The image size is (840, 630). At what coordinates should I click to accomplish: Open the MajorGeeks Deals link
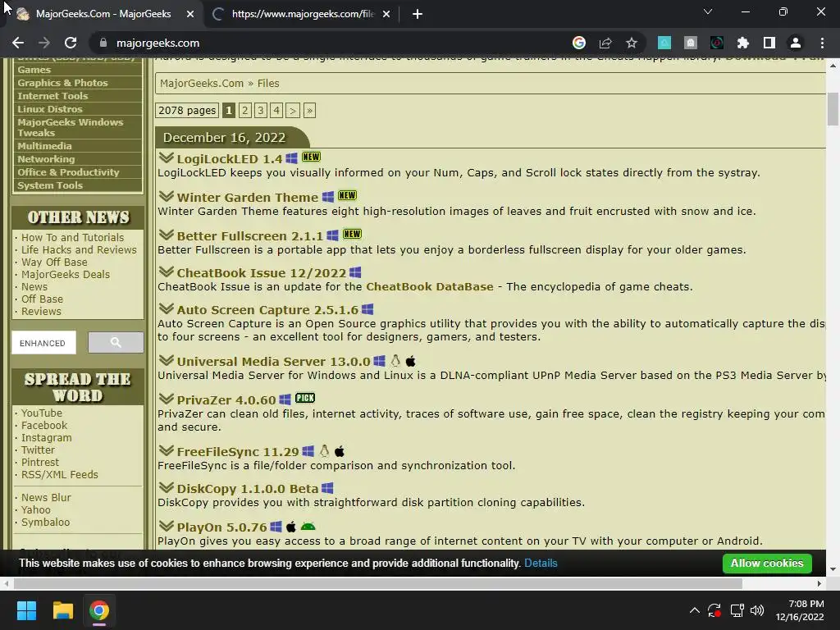click(x=66, y=274)
